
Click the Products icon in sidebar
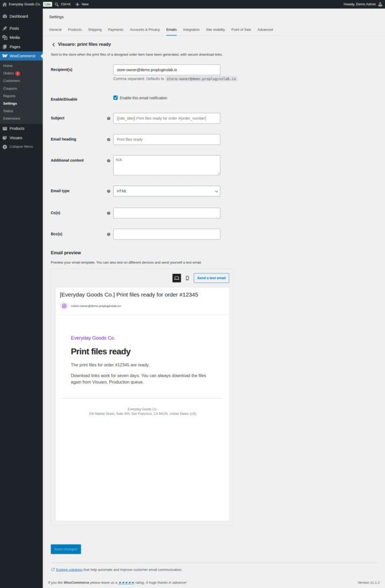pyautogui.click(x=5, y=129)
